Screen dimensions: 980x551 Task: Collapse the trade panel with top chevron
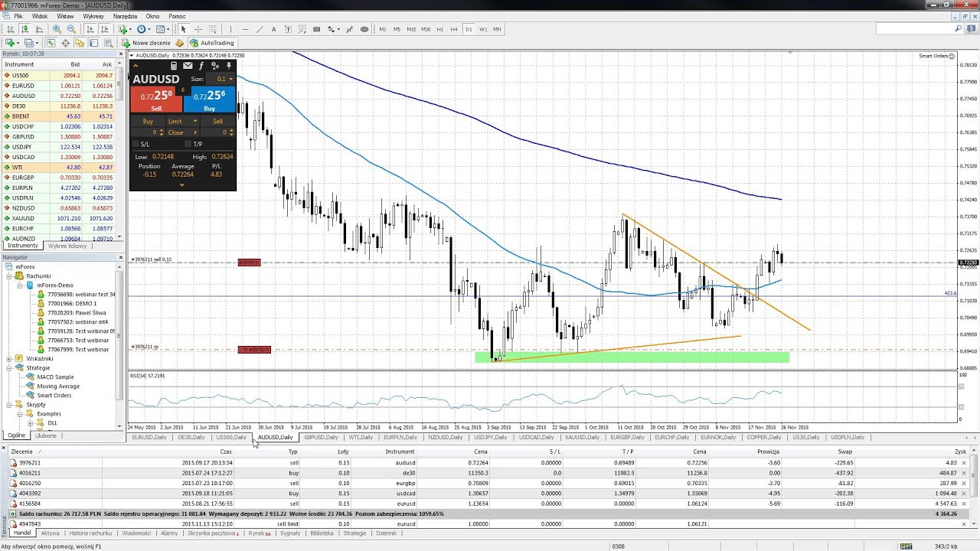(x=136, y=67)
